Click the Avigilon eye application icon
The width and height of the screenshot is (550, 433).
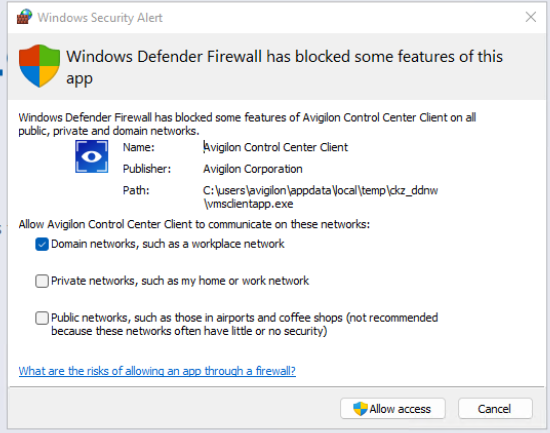coord(92,156)
